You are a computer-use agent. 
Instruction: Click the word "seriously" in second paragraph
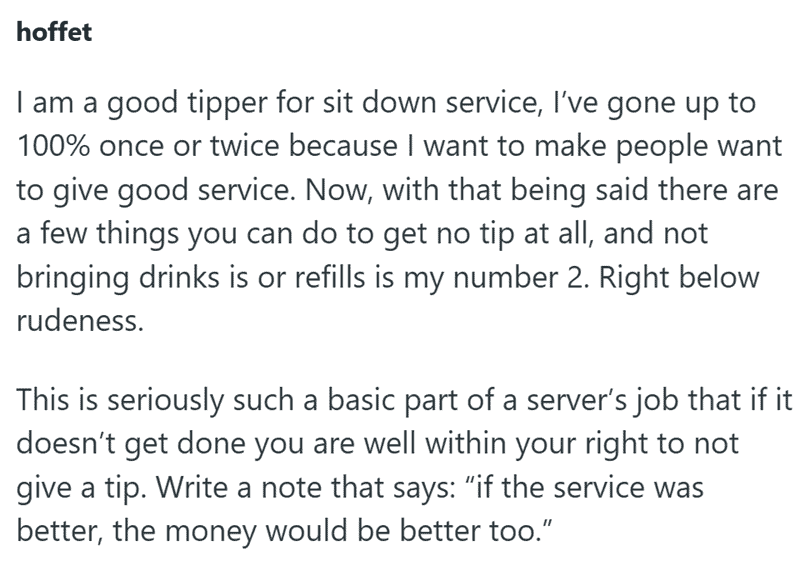[165, 400]
